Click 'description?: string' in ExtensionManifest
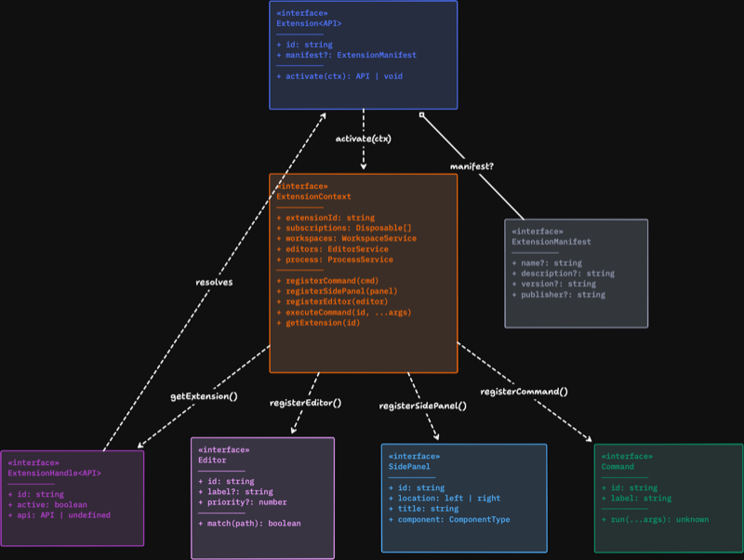Image resolution: width=744 pixels, height=560 pixels. click(x=567, y=273)
